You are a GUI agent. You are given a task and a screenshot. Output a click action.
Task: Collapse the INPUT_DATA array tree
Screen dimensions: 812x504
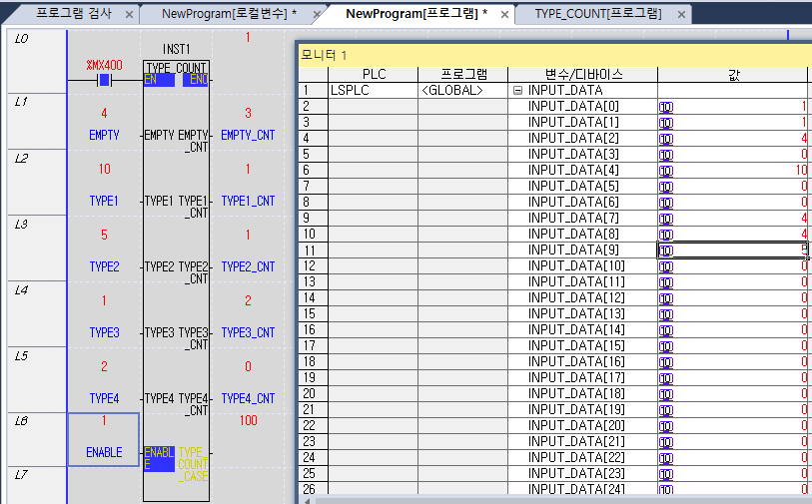coord(518,91)
